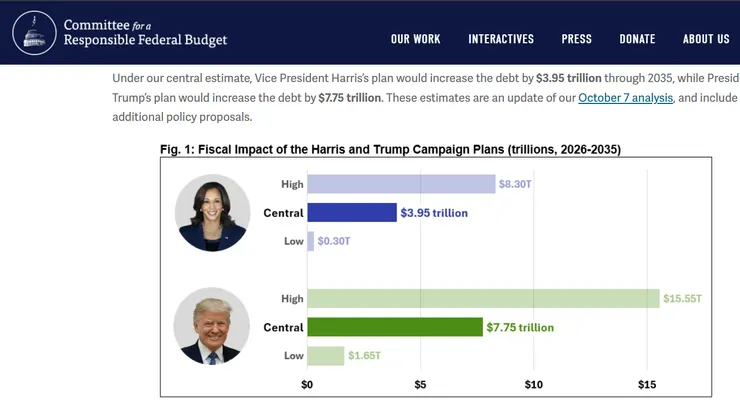
Task: Open the Committee for a Responsible Federal Budget homepage
Action: (x=145, y=33)
